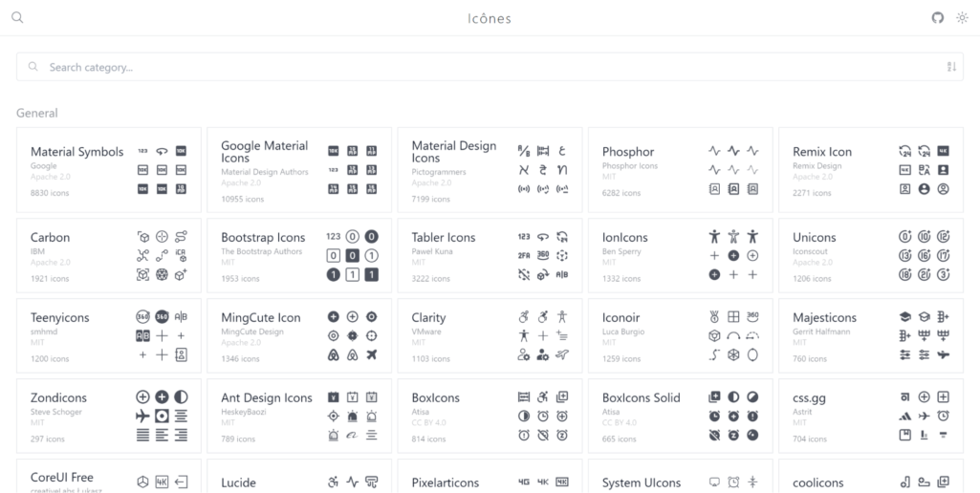The image size is (980, 493).
Task: Select the BoxIcons Solid collection
Action: tap(641, 397)
